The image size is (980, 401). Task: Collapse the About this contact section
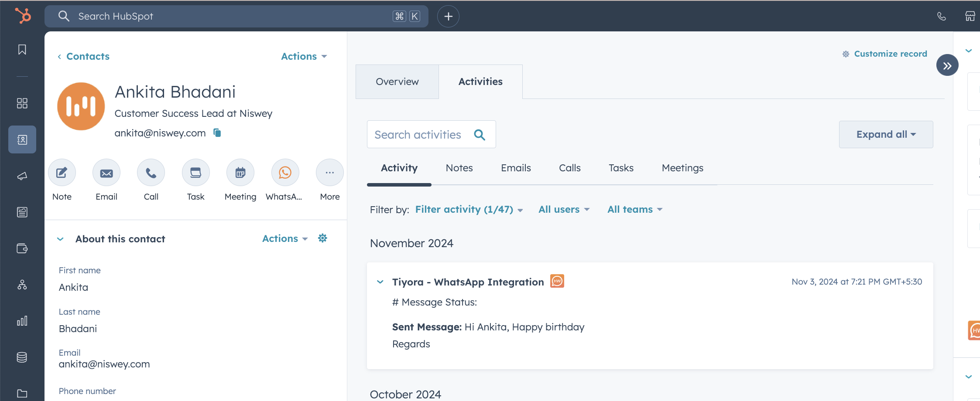click(x=60, y=239)
